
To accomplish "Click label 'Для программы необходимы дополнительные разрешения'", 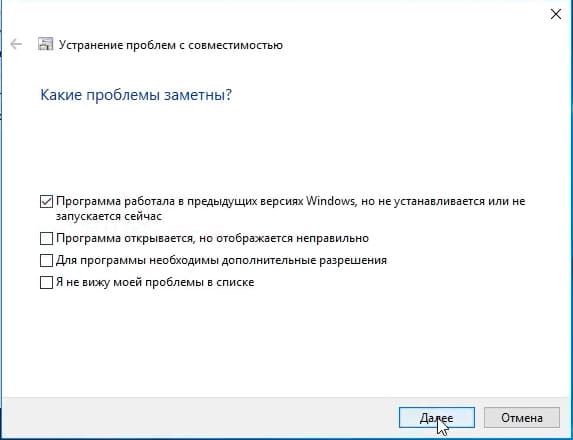I will click(x=221, y=260).
